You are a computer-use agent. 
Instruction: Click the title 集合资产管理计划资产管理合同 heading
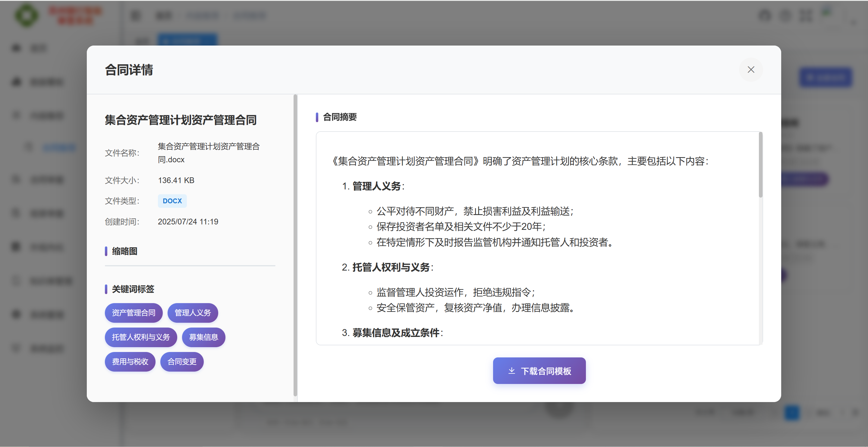click(181, 120)
